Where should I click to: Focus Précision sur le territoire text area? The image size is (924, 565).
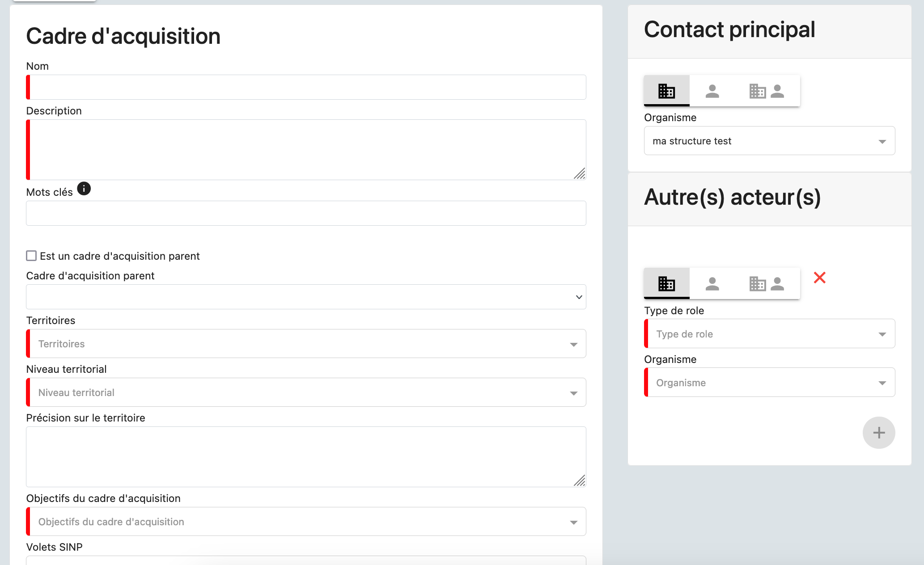[x=306, y=457]
